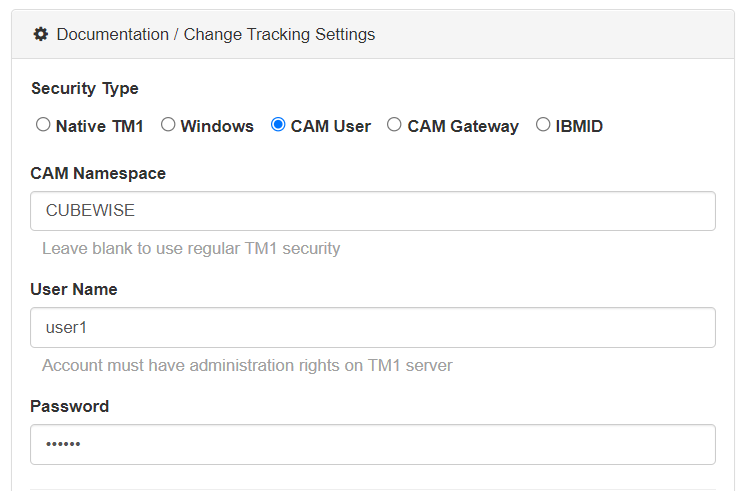
Task: Click the Security Type heading label
Action: point(85,88)
